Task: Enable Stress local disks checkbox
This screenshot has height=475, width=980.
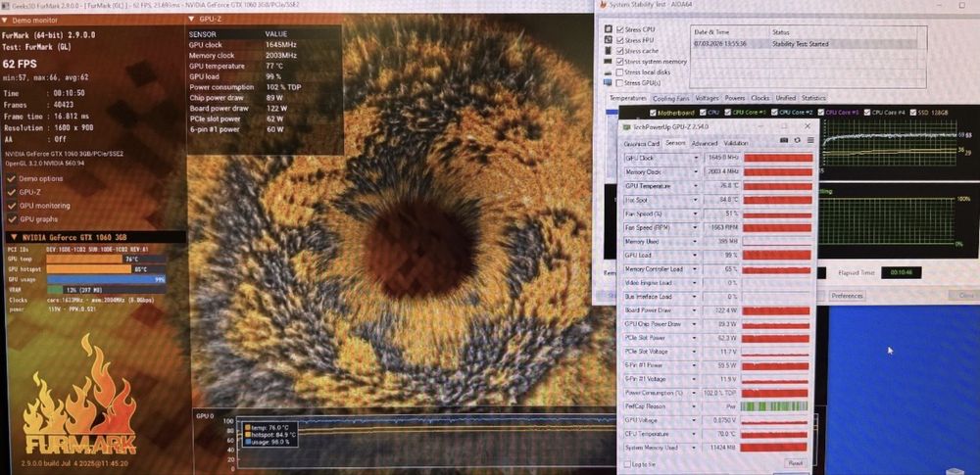Action: click(x=619, y=72)
